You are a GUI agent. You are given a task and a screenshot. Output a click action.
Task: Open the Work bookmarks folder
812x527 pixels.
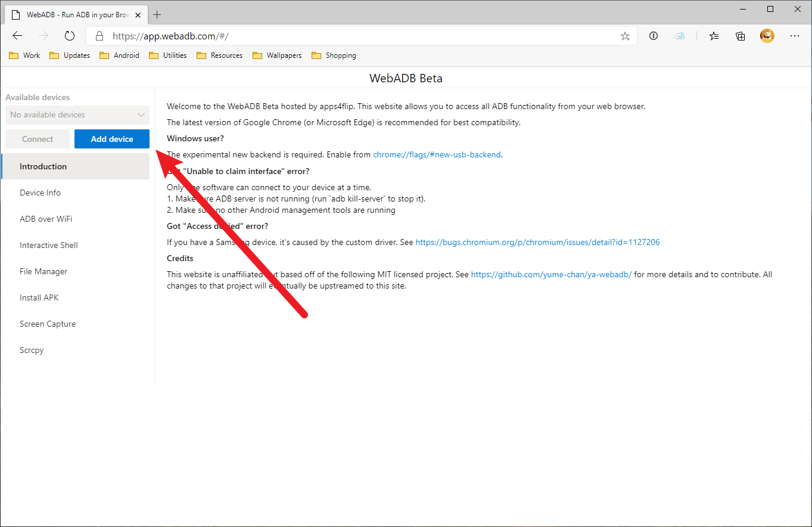24,55
